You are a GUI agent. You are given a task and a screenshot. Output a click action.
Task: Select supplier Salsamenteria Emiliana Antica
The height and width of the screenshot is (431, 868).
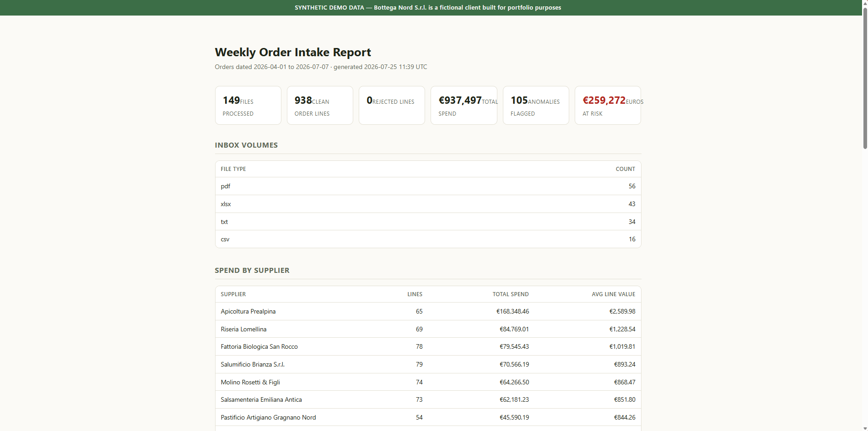point(261,399)
